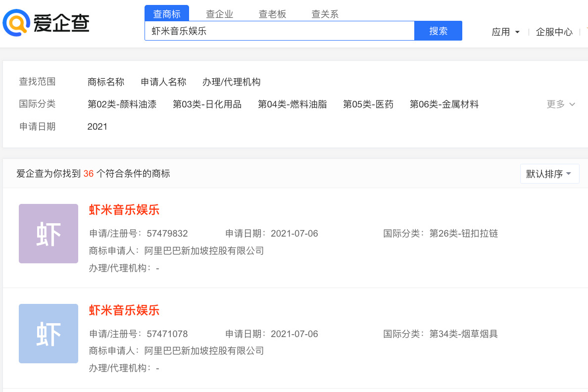Click the 爱企查 logo

pyautogui.click(x=46, y=23)
